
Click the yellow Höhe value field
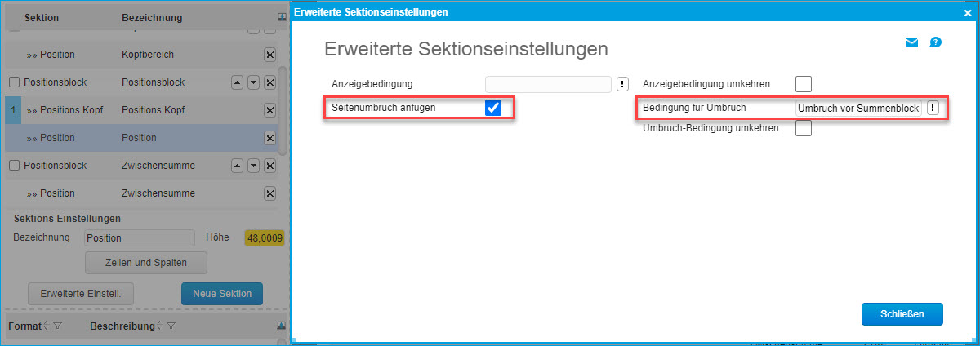coord(263,238)
